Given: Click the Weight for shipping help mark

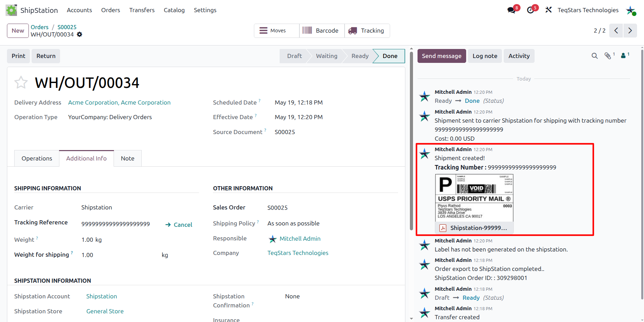Looking at the screenshot, I should coord(72,253).
